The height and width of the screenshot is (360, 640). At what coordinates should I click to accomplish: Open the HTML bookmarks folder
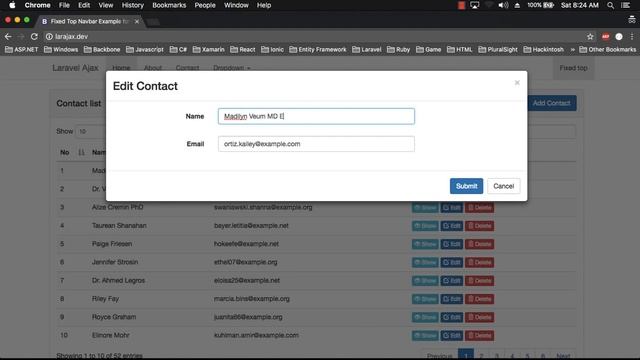tap(460, 49)
